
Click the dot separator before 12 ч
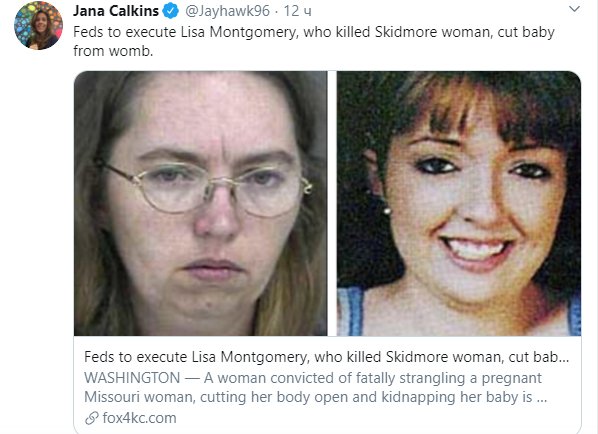tap(276, 11)
